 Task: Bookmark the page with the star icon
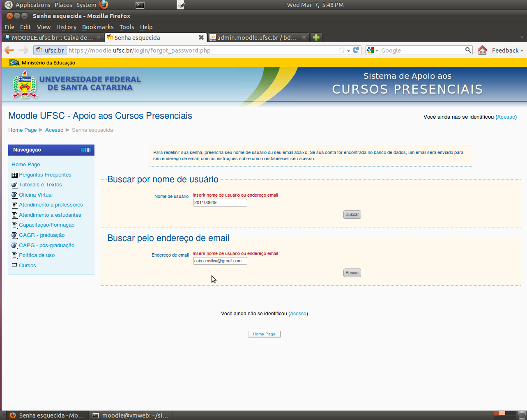coord(342,50)
